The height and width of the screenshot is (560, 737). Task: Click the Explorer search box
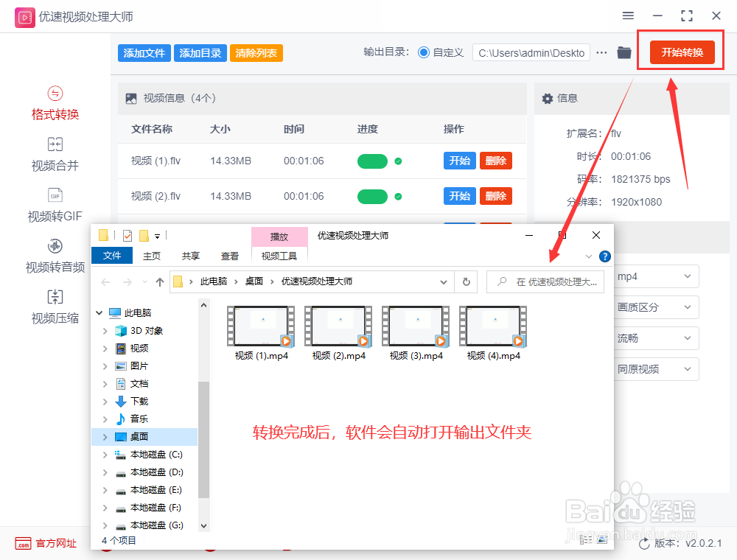pos(545,282)
